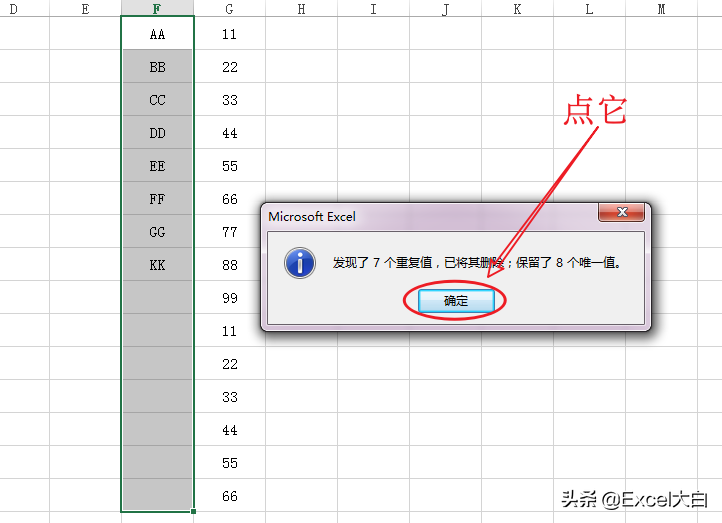Select the cell containing GG
The height and width of the screenshot is (523, 722).
pos(157,232)
